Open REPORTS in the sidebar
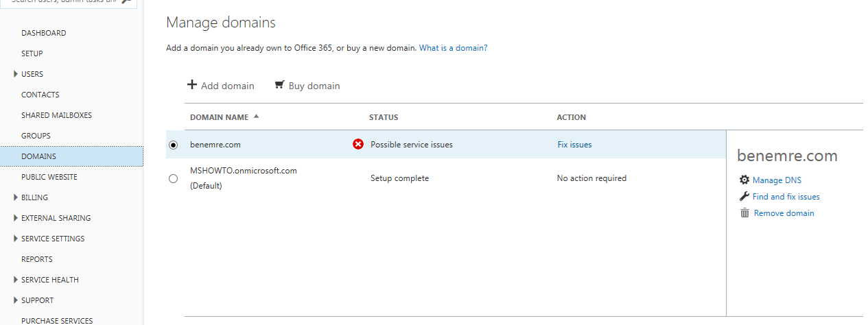The height and width of the screenshot is (325, 868). tap(37, 259)
